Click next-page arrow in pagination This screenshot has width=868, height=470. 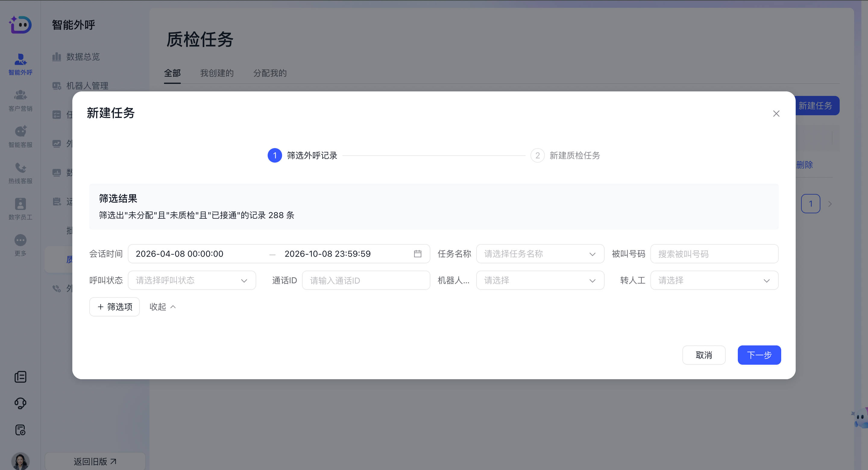tap(830, 204)
